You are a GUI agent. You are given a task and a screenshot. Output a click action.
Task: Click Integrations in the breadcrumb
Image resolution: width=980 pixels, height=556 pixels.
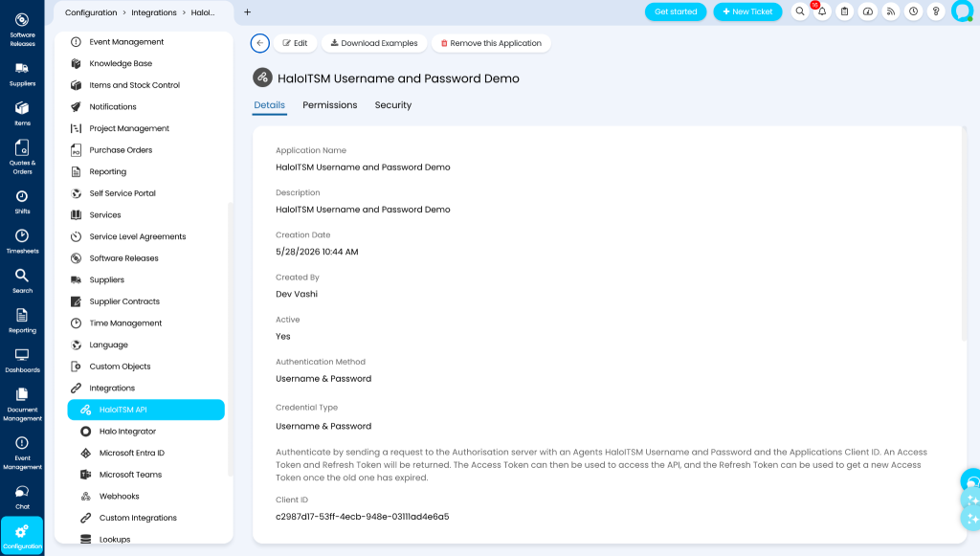[154, 12]
